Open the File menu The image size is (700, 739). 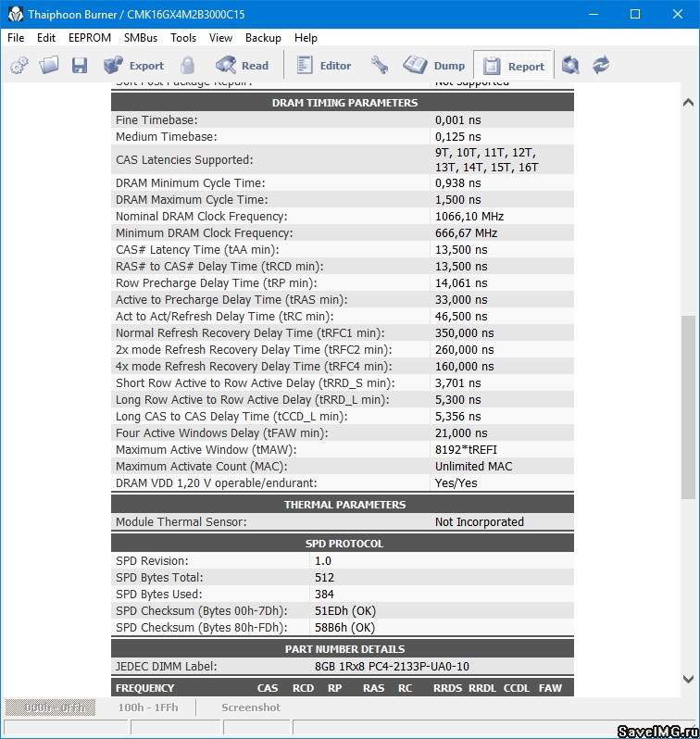pyautogui.click(x=16, y=38)
